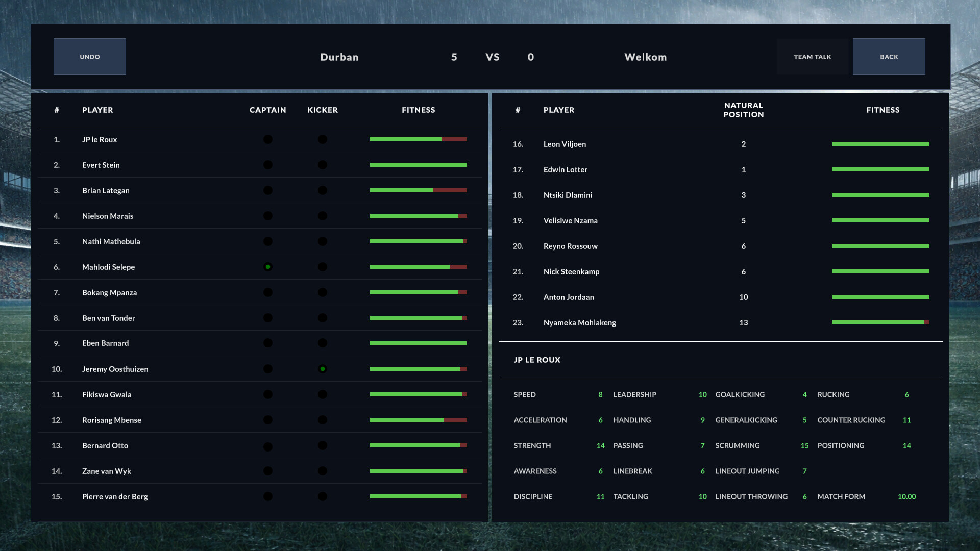Make Ben van Tonder captain
The height and width of the screenshot is (551, 980).
(x=268, y=318)
